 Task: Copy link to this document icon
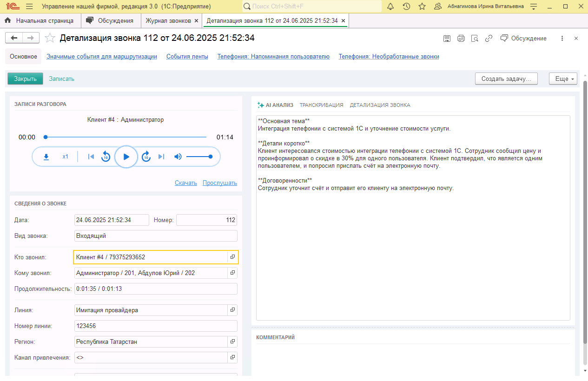(x=489, y=39)
